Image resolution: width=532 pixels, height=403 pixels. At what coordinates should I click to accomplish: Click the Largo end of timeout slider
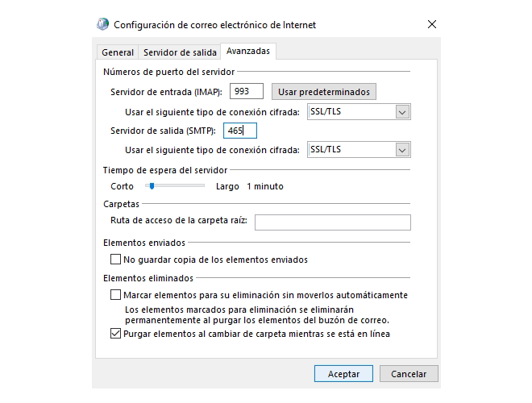pos(204,186)
